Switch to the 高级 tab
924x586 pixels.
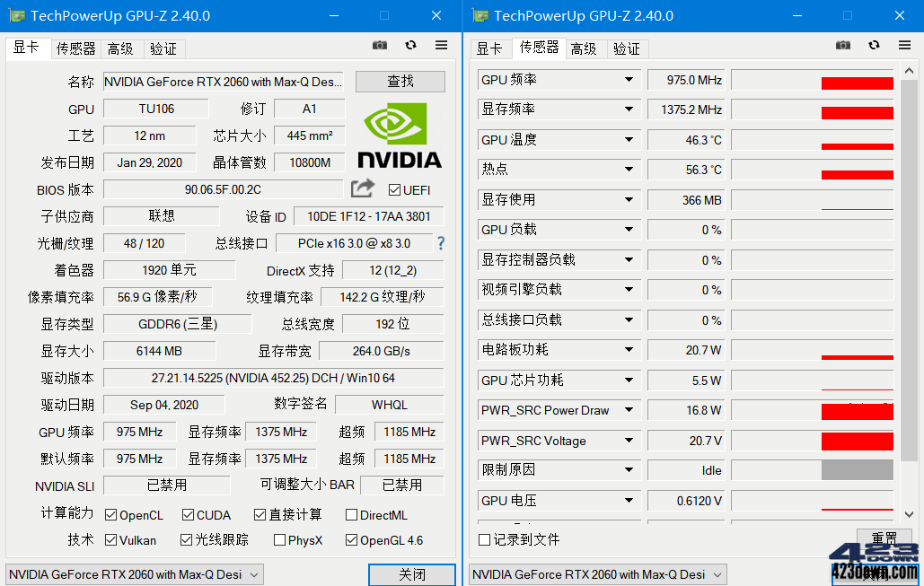(x=120, y=48)
